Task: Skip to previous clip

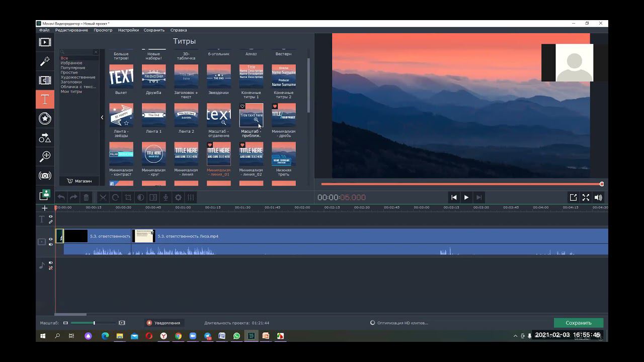Action: pyautogui.click(x=454, y=198)
